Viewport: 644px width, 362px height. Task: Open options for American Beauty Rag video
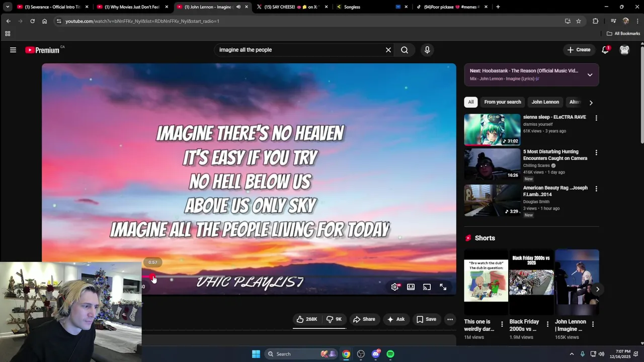click(596, 189)
